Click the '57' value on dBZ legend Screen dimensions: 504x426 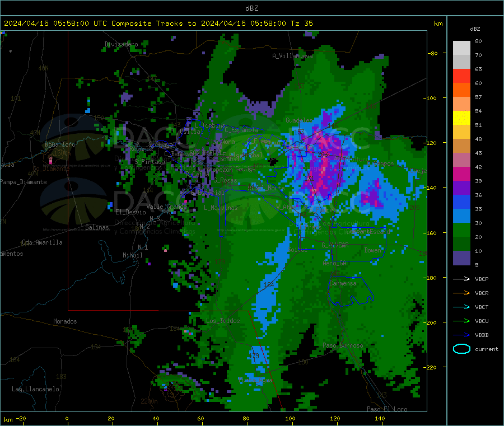[x=478, y=97]
